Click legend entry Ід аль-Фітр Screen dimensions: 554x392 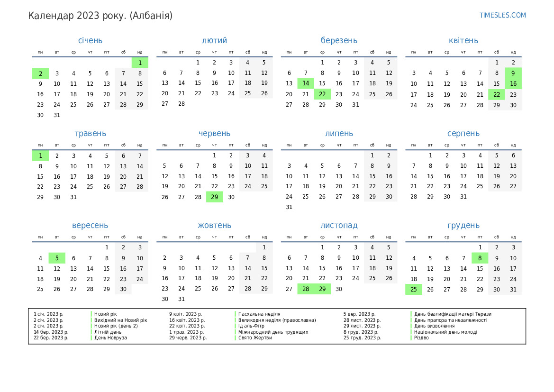click(251, 326)
